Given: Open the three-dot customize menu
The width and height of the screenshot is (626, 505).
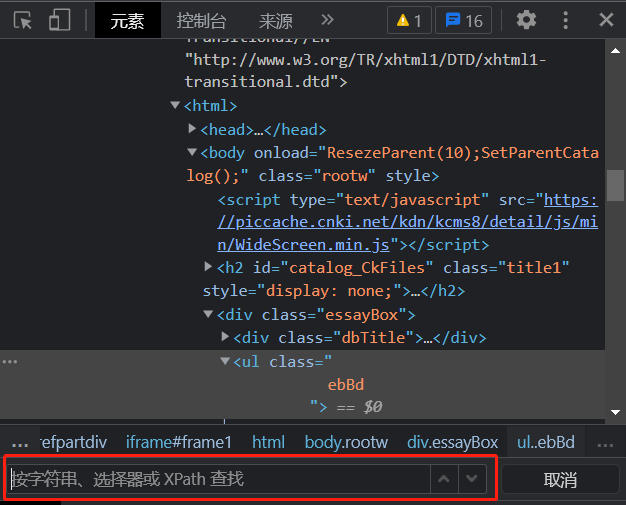Looking at the screenshot, I should click(x=565, y=20).
